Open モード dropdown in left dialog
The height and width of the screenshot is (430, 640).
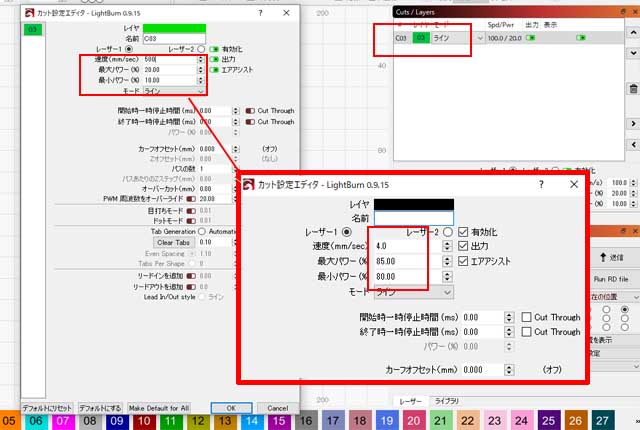[174, 91]
